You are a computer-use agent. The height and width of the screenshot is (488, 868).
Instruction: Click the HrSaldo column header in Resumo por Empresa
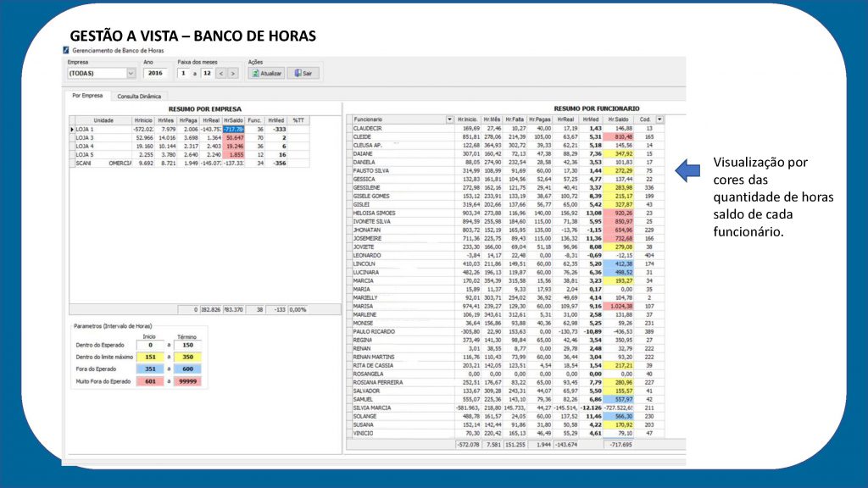(234, 120)
